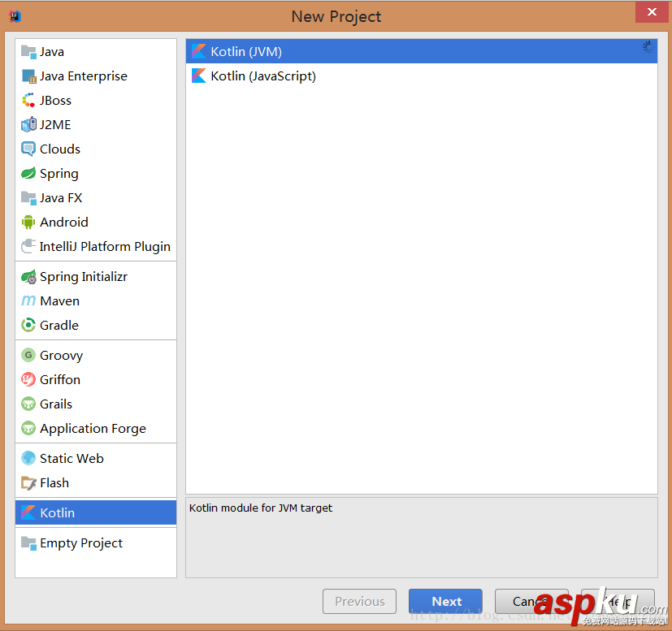
Task: Select Kotlin (JavaScript) module option
Action: tap(422, 76)
